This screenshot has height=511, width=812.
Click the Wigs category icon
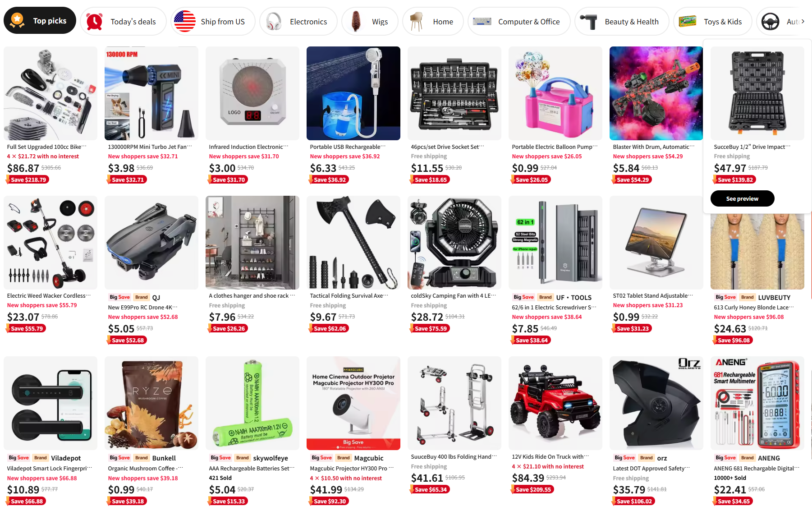coord(356,21)
